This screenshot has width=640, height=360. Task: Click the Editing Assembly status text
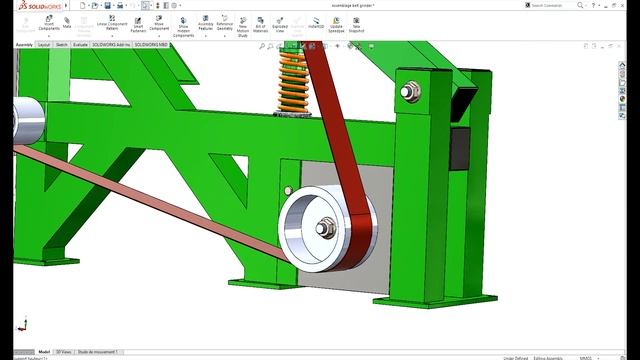click(548, 358)
